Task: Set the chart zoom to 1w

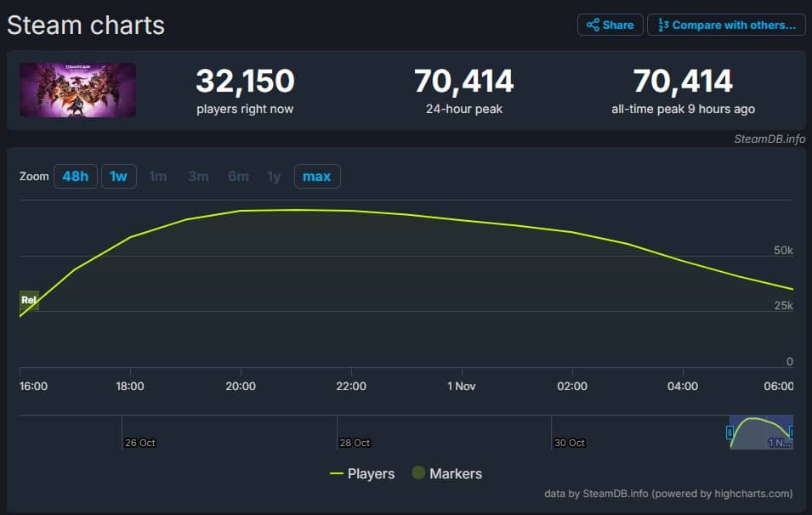Action: [x=118, y=177]
